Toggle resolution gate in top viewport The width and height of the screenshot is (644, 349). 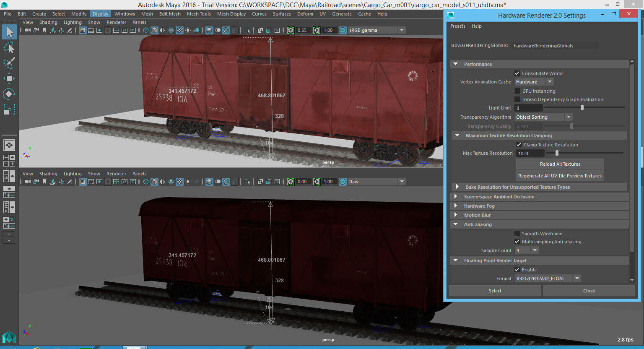99,30
